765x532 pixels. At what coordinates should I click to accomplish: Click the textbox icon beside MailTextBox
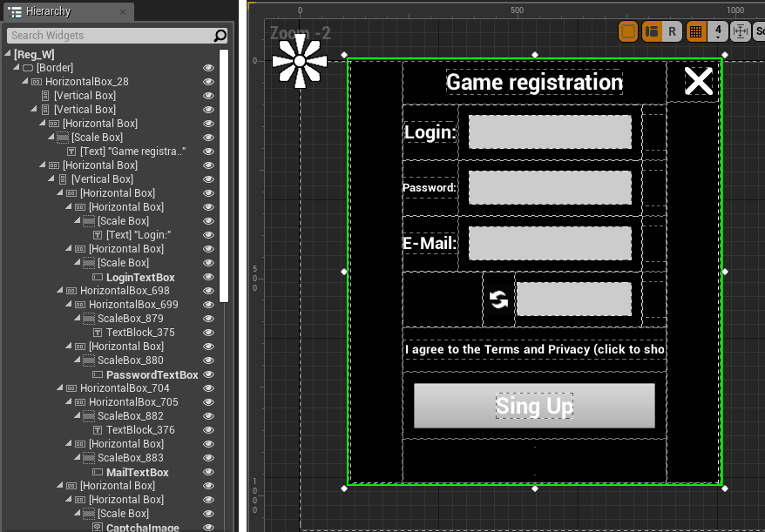(x=98, y=472)
